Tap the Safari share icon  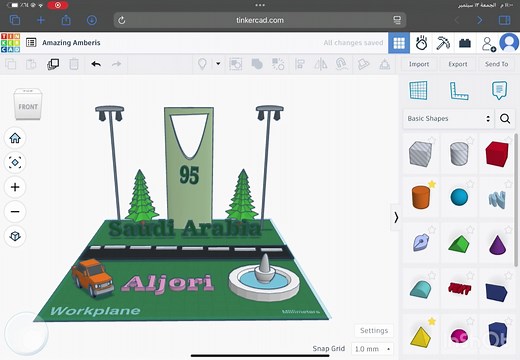pyautogui.click(x=66, y=20)
